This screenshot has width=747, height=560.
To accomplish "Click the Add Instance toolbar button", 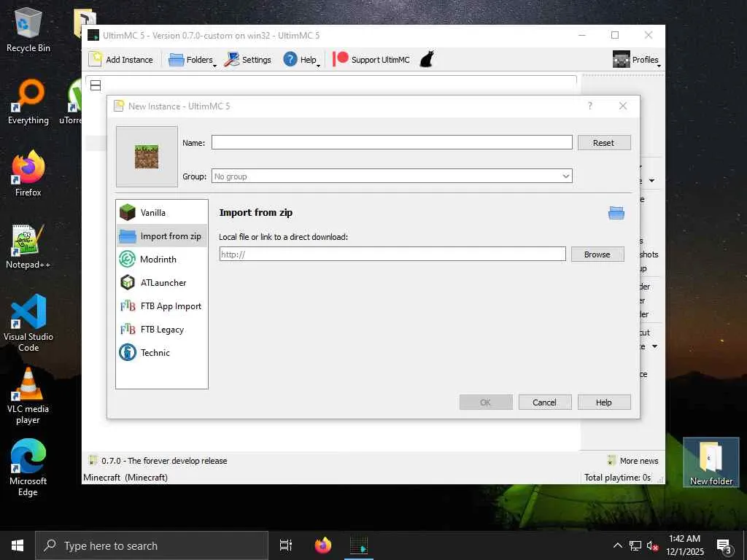I will 121,60.
